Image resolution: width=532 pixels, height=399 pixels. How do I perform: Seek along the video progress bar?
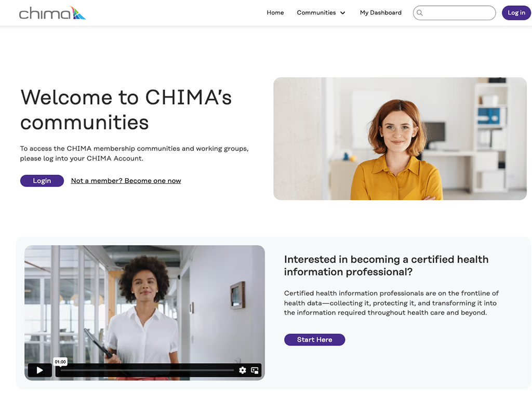coord(147,370)
